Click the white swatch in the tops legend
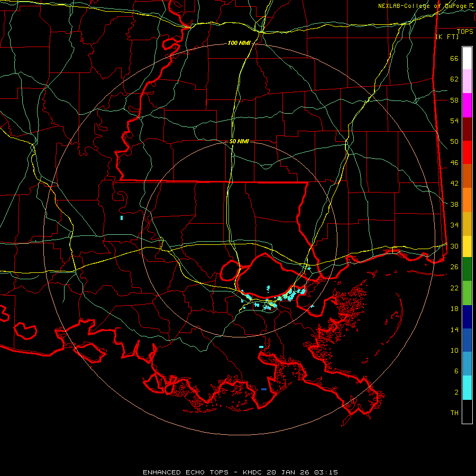Image resolution: width=476 pixels, height=476 pixels. 467,58
